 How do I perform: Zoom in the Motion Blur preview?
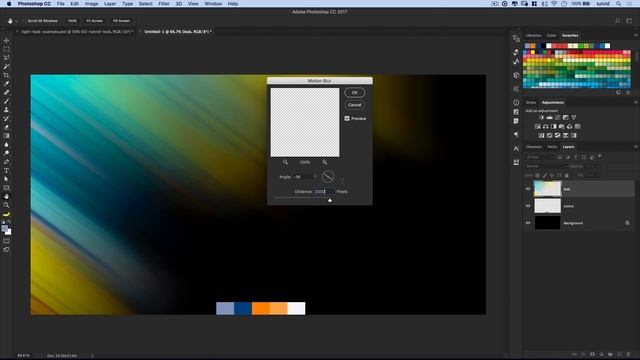324,162
